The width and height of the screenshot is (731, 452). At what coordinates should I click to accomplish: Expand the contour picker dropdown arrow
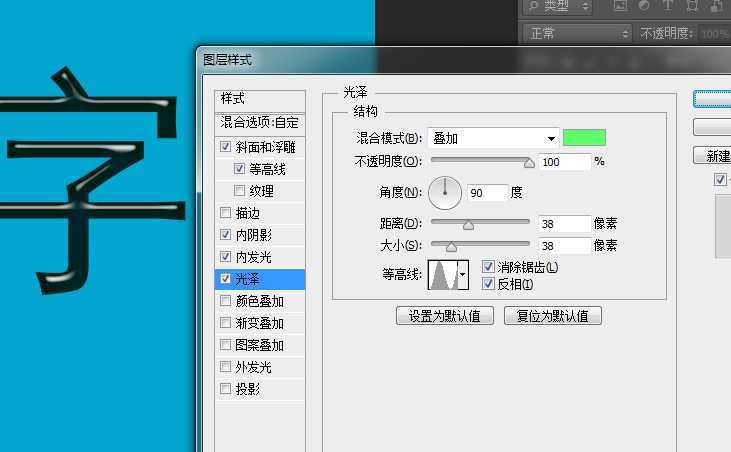coord(461,275)
